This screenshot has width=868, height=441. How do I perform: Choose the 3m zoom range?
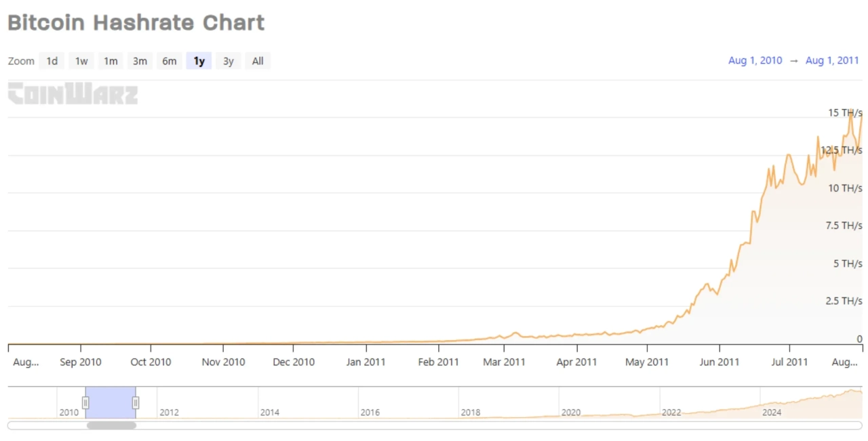point(140,61)
